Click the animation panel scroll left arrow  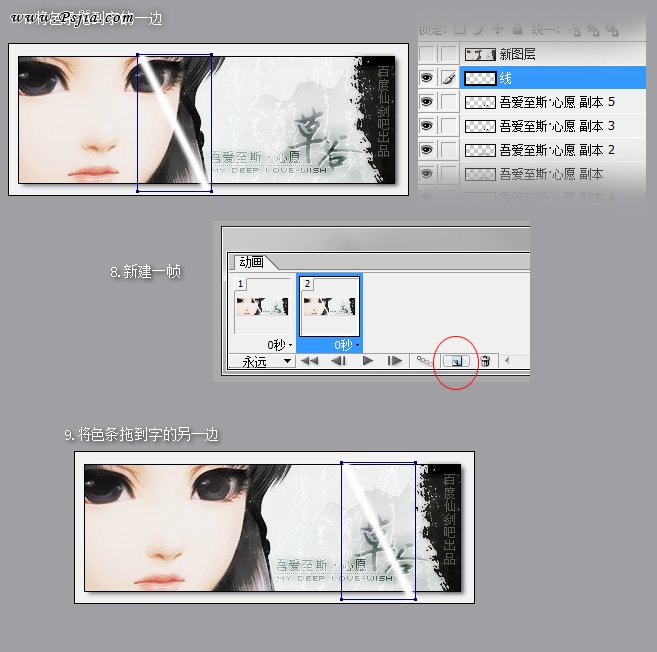(x=507, y=360)
